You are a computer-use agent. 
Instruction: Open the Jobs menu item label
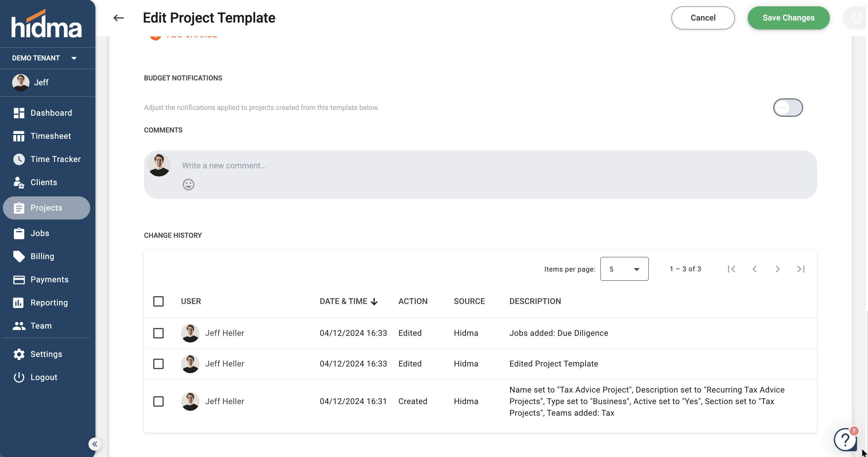tap(40, 233)
